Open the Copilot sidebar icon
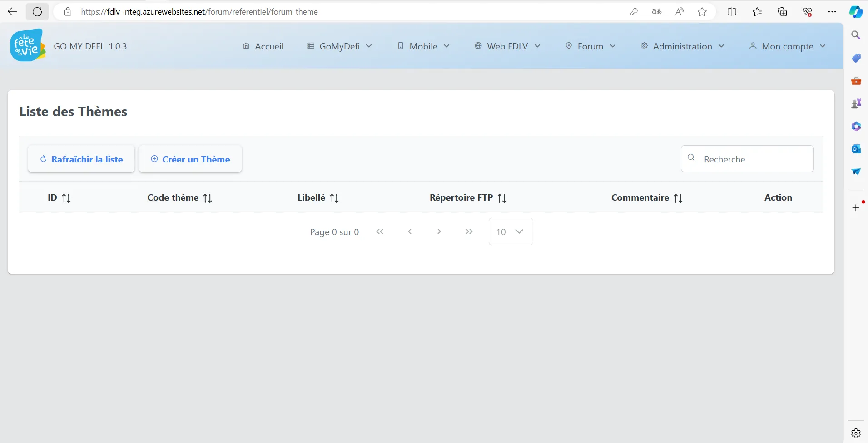This screenshot has width=868, height=443. (x=856, y=12)
